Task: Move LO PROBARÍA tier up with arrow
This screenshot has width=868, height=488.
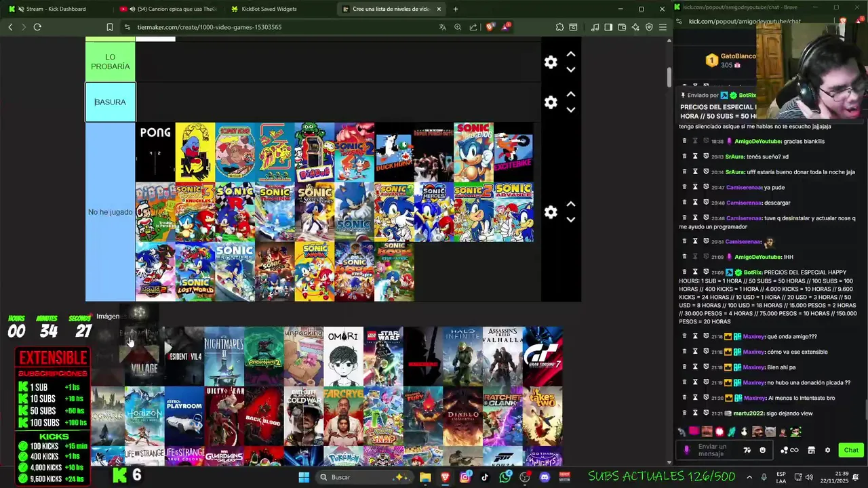Action: [x=571, y=54]
